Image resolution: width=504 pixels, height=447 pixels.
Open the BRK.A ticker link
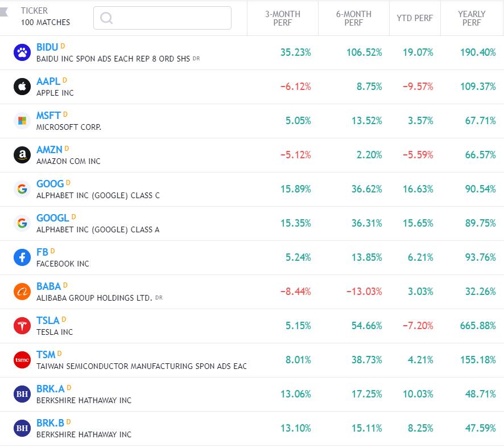[50, 389]
